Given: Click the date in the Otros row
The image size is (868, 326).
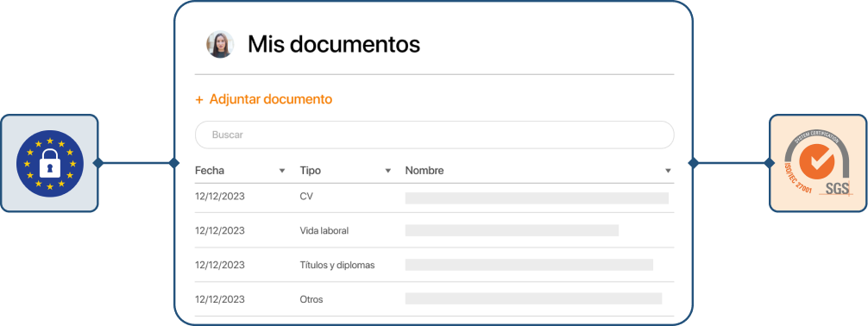Looking at the screenshot, I should click(220, 299).
